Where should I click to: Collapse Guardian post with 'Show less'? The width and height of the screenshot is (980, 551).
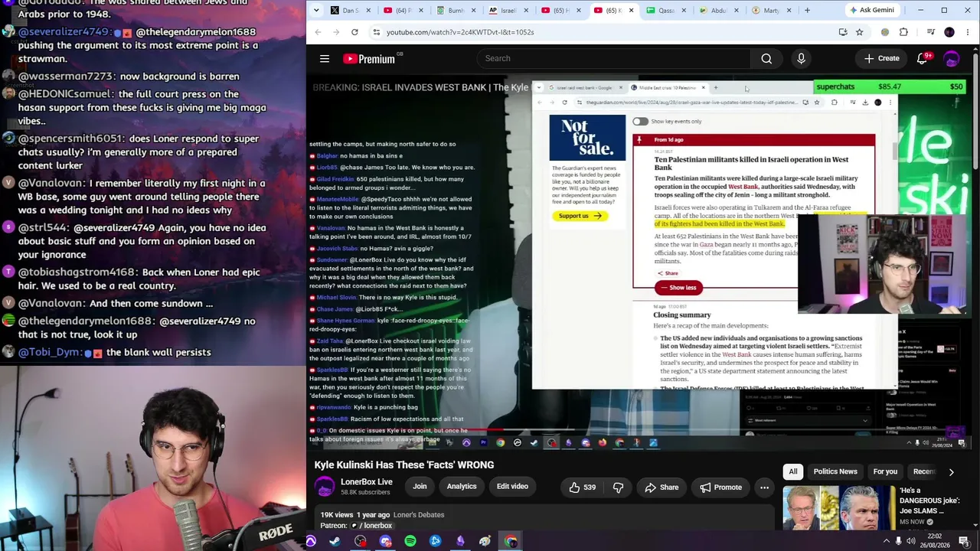[x=678, y=288]
